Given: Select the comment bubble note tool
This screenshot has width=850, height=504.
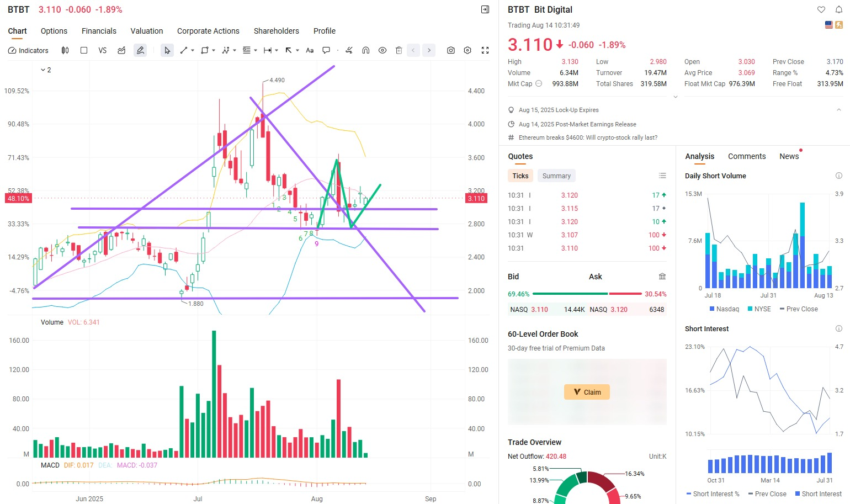Looking at the screenshot, I should [x=326, y=50].
